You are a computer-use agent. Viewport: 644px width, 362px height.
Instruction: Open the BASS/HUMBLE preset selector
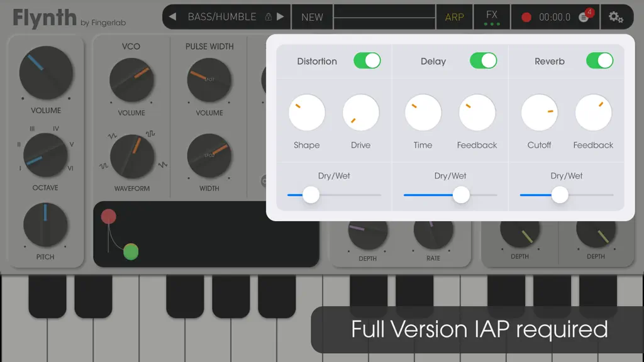(222, 17)
